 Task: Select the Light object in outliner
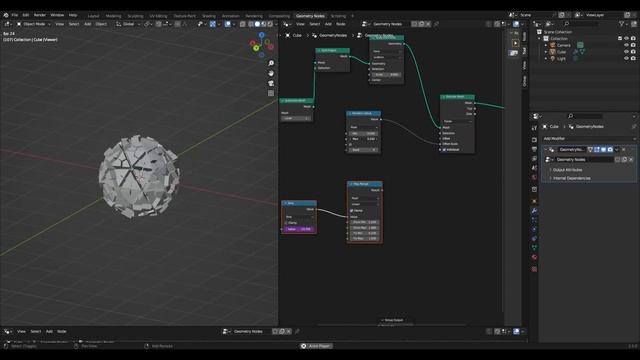pos(561,58)
